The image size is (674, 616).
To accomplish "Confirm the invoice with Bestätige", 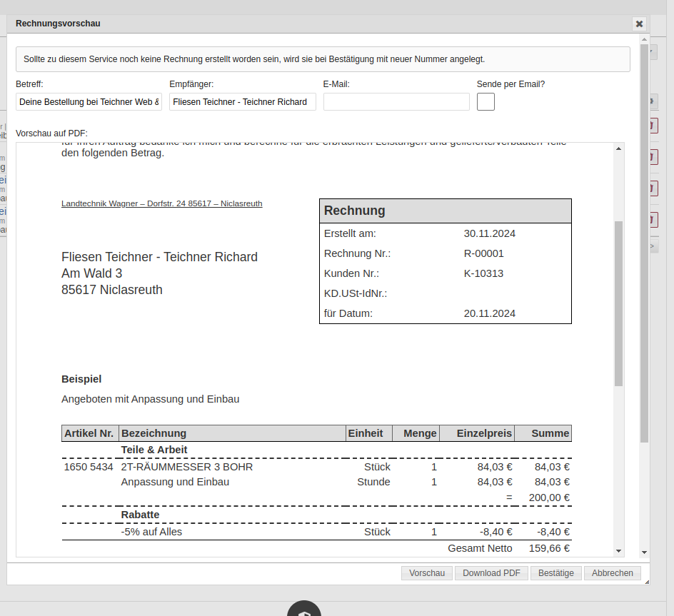I will (x=555, y=573).
